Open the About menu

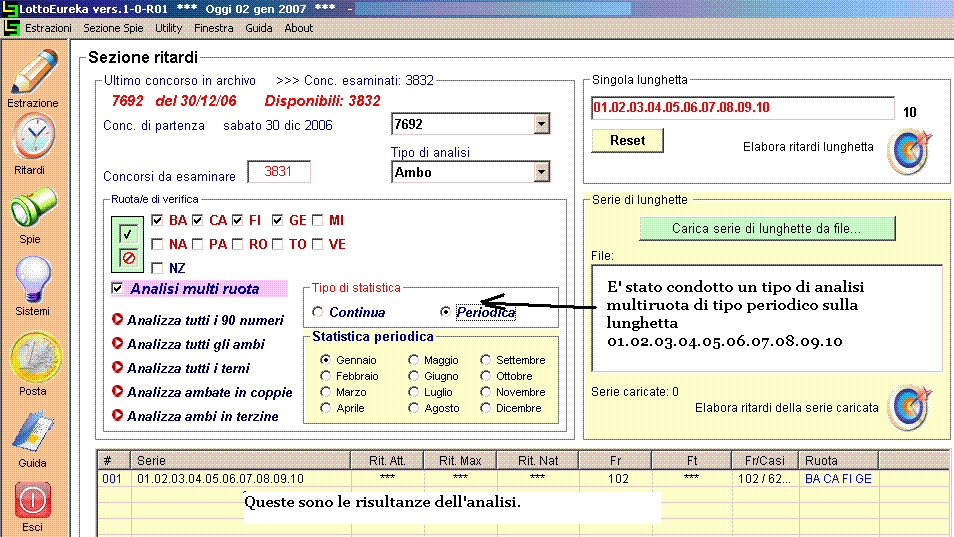(299, 28)
